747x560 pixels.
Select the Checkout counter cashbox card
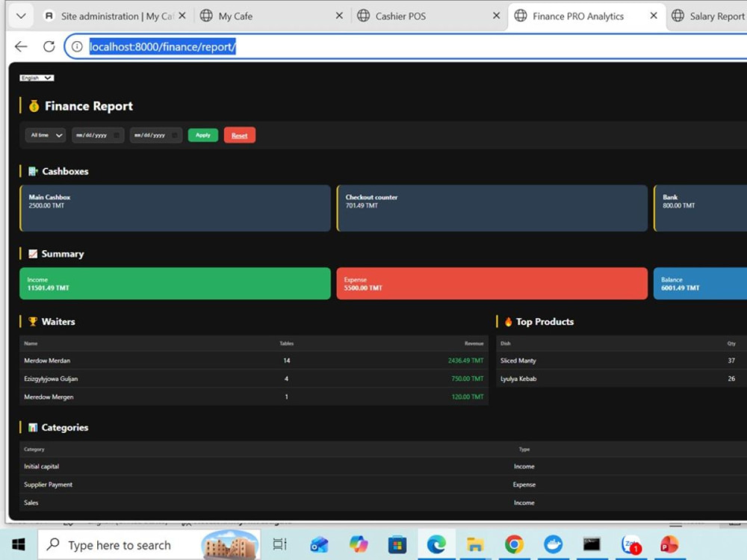coord(492,208)
